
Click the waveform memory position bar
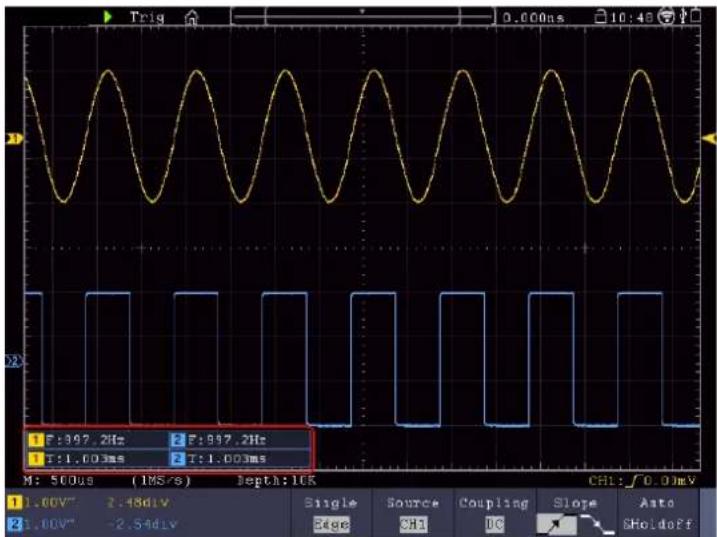point(363,17)
